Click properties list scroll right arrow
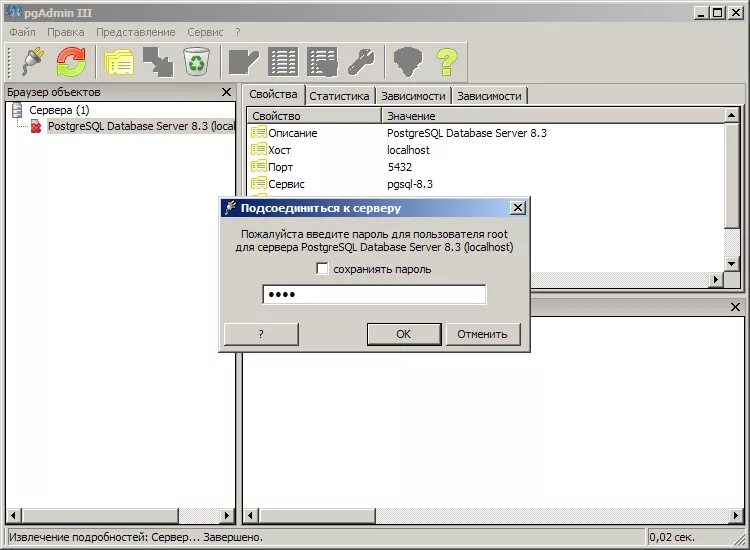750x550 pixels. click(x=716, y=279)
